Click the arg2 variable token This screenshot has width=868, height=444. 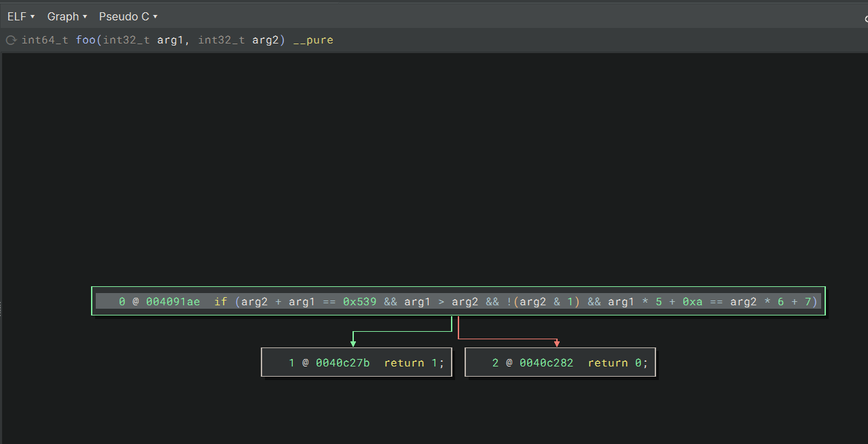257,301
